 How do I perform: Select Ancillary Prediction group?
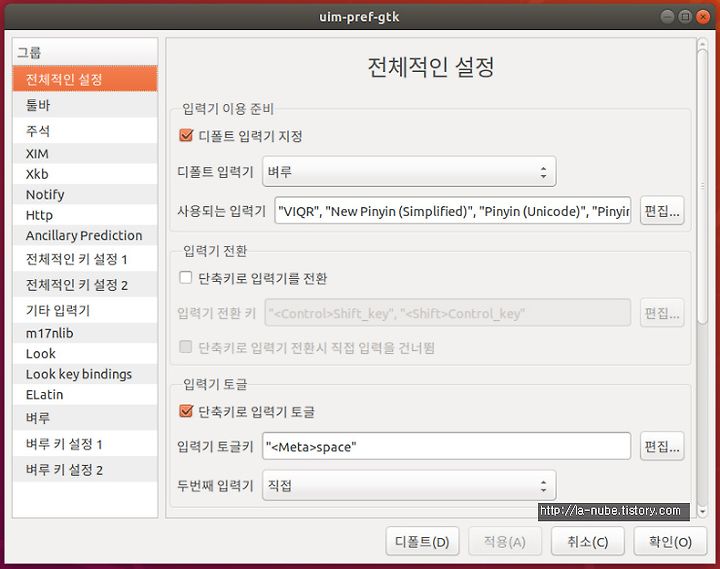(85, 235)
